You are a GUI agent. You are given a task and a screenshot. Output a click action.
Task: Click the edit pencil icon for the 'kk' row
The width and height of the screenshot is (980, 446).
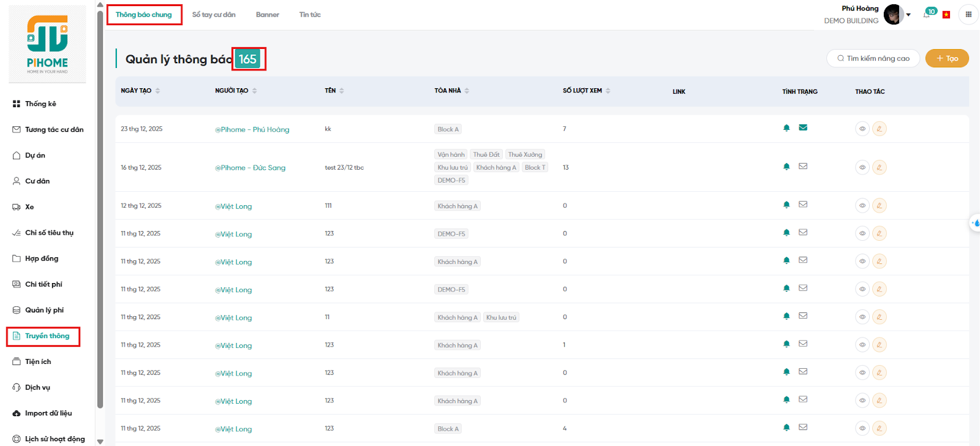[x=879, y=129]
